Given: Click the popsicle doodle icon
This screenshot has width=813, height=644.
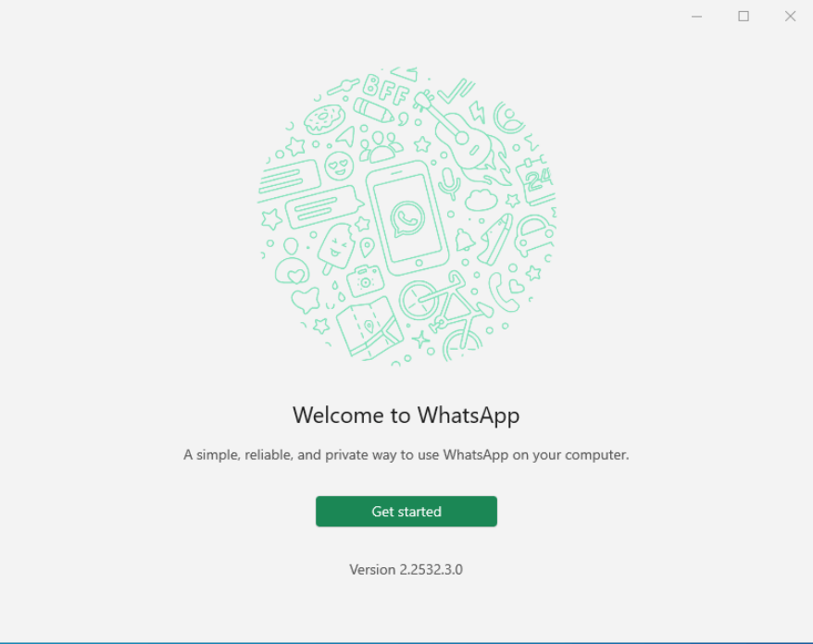Looking at the screenshot, I should (x=336, y=248).
